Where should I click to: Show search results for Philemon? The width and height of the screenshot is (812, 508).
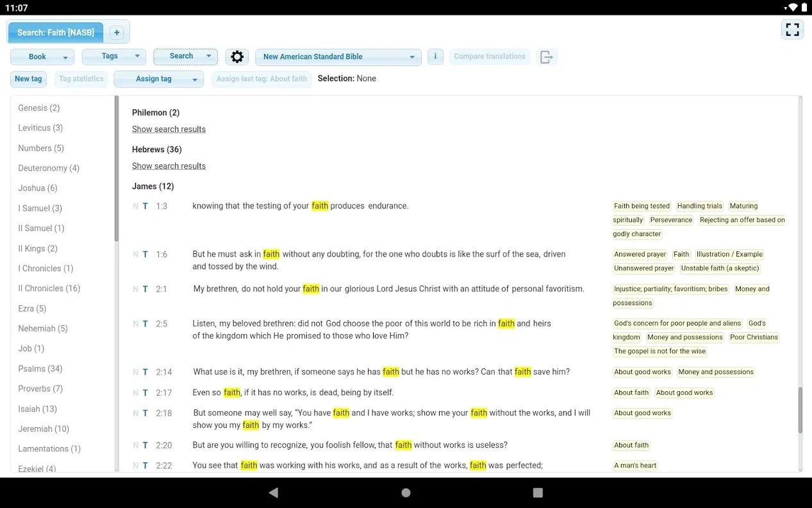pos(169,129)
